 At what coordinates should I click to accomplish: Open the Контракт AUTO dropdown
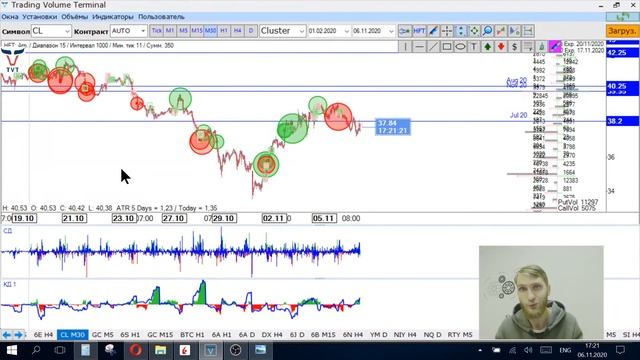pyautogui.click(x=128, y=31)
